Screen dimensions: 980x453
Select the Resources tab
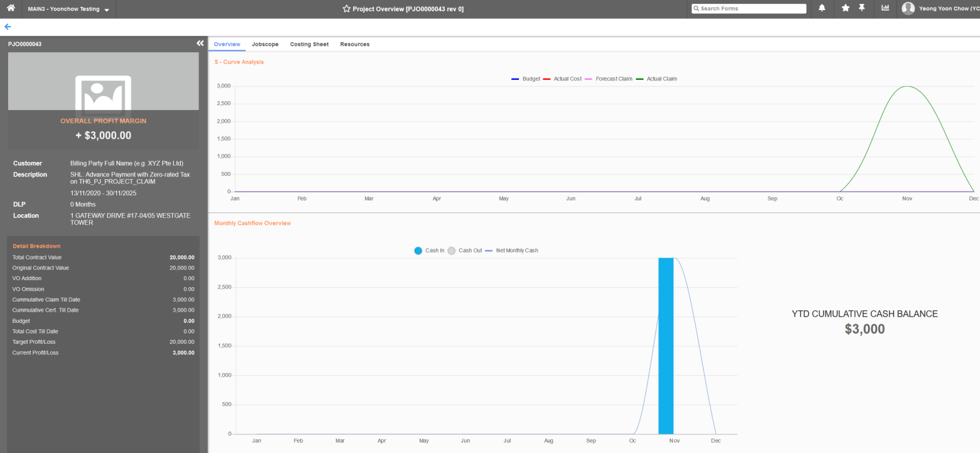click(355, 44)
